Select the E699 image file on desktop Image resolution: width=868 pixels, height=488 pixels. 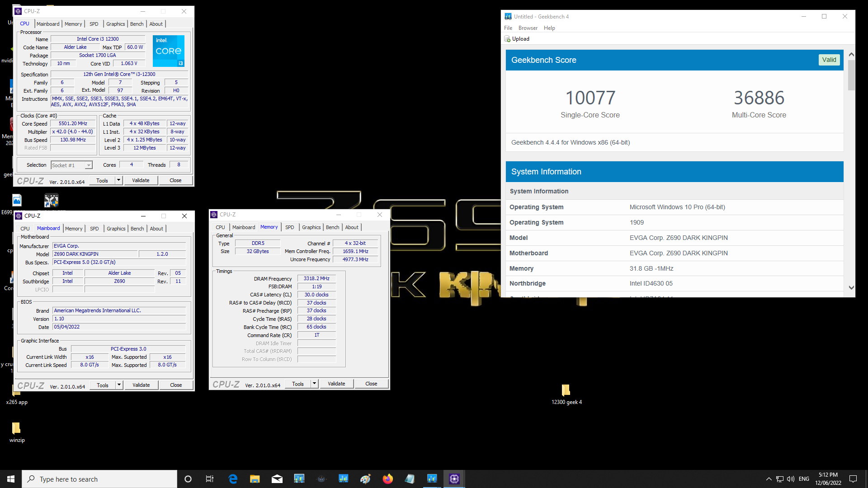[x=17, y=200]
